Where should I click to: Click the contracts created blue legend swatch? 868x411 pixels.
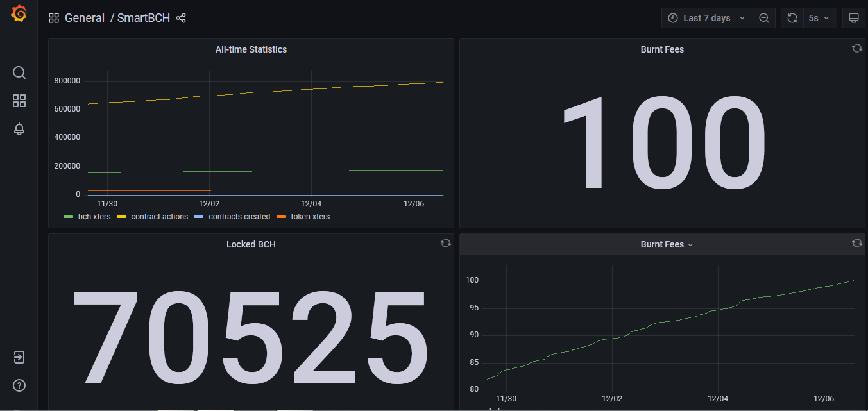(x=199, y=217)
